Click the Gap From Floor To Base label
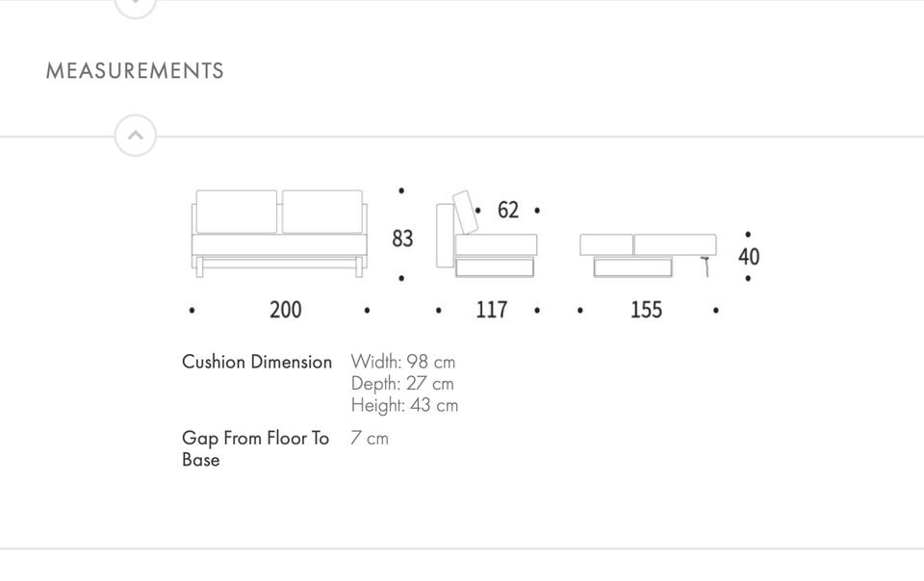Image resolution: width=924 pixels, height=581 pixels. (255, 448)
